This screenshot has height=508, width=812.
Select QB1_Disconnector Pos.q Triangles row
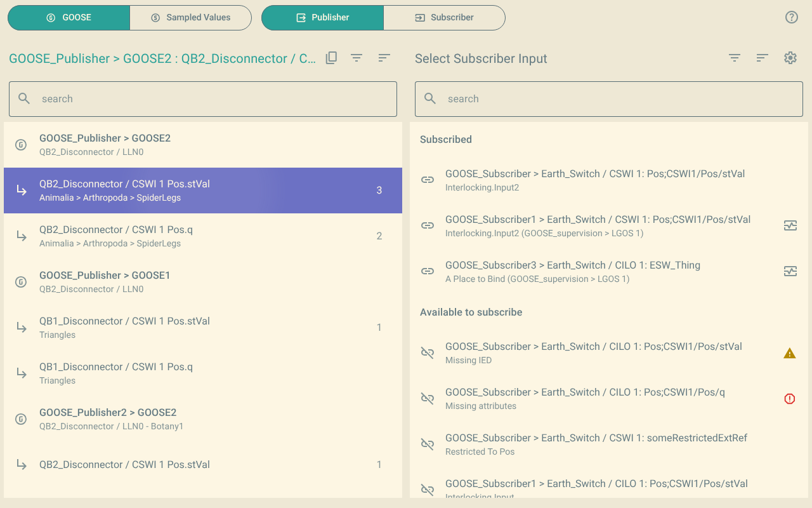203,373
